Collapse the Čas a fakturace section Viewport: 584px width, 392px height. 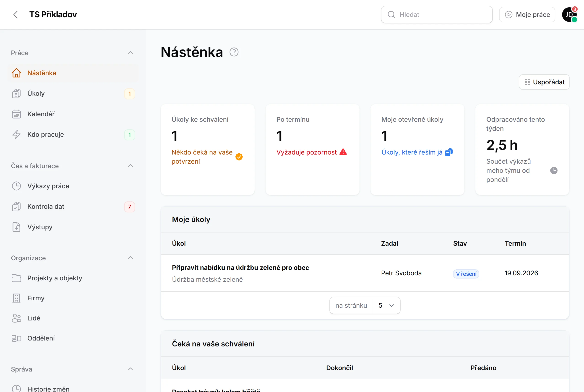point(130,166)
